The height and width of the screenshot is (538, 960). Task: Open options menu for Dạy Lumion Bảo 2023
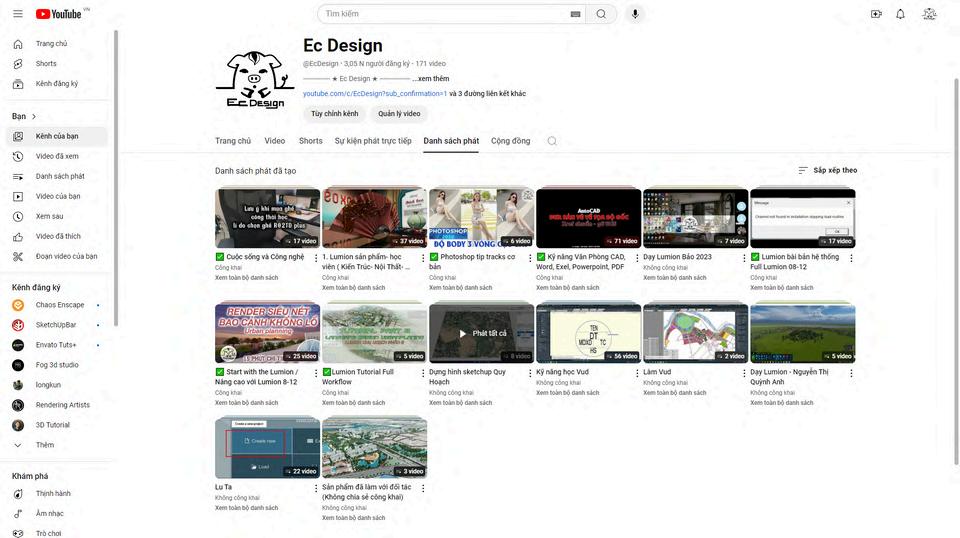pyautogui.click(x=744, y=258)
